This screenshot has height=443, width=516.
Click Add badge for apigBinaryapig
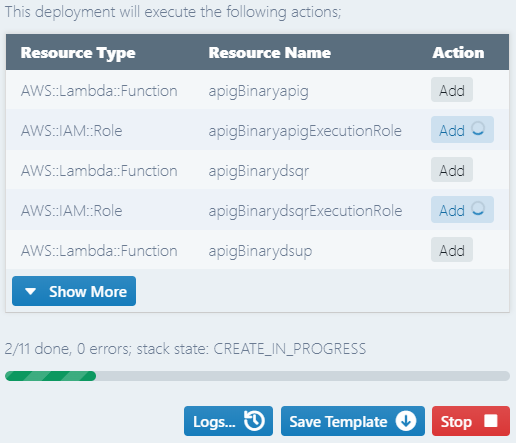[x=452, y=90]
